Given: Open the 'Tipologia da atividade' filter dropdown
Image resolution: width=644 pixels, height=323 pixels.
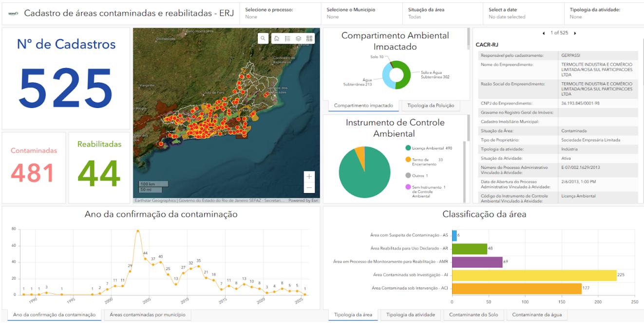Looking at the screenshot, I should click(604, 13).
